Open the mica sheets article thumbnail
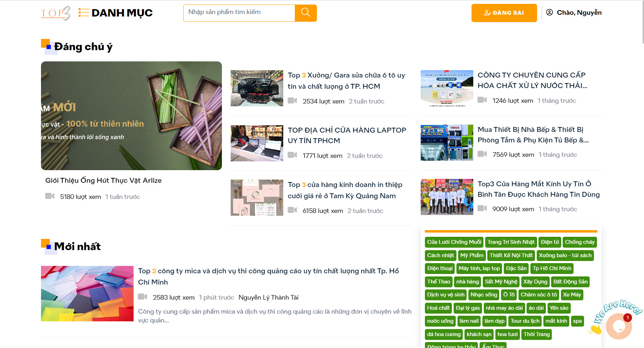Screen dimensions: 644x348 pos(87,294)
